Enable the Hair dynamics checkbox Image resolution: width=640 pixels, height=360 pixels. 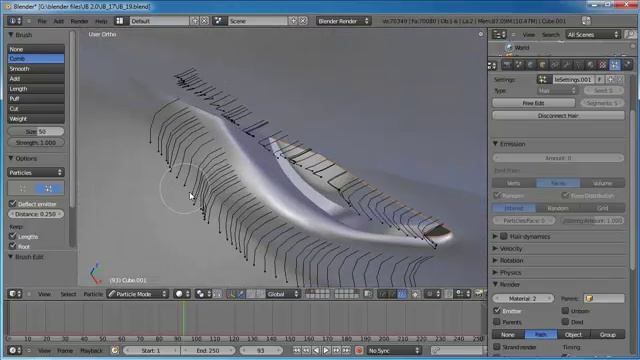[504, 236]
